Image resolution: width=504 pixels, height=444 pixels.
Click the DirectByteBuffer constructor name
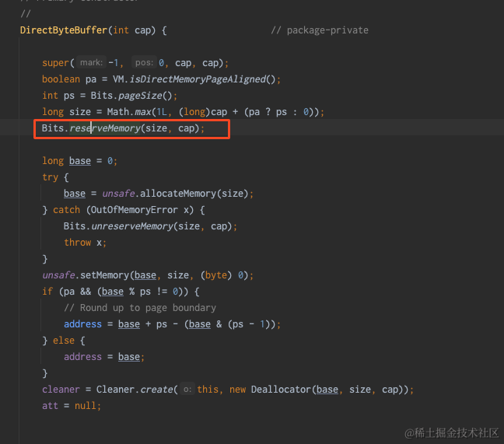pos(64,30)
